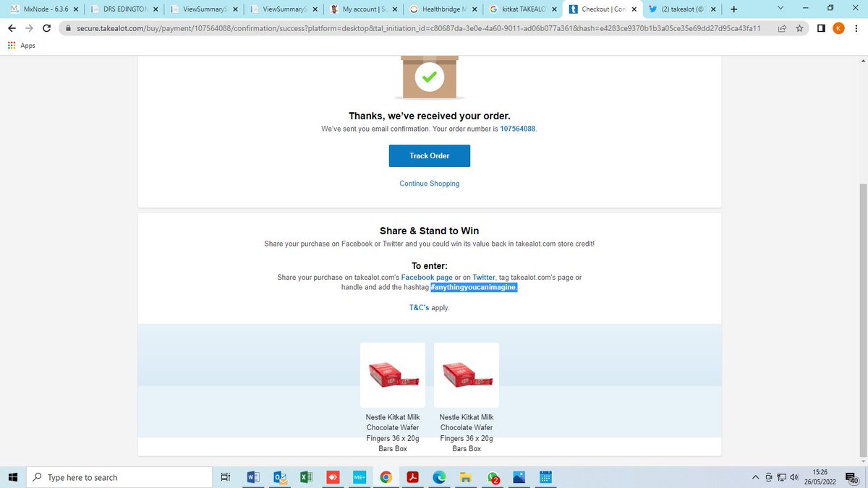Screen dimensions: 868x488
Task: Click the Meet Now tray icon
Action: tap(768, 477)
